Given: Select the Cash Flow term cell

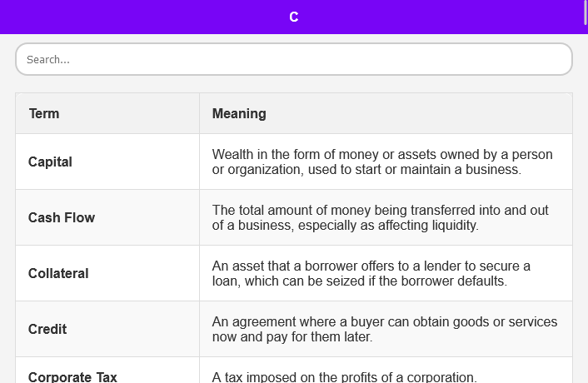Looking at the screenshot, I should click(107, 218).
